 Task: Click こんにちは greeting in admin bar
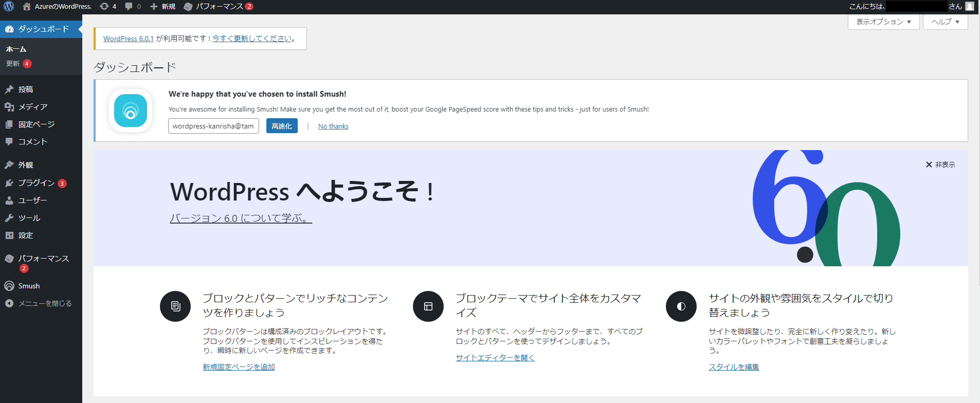coord(867,7)
